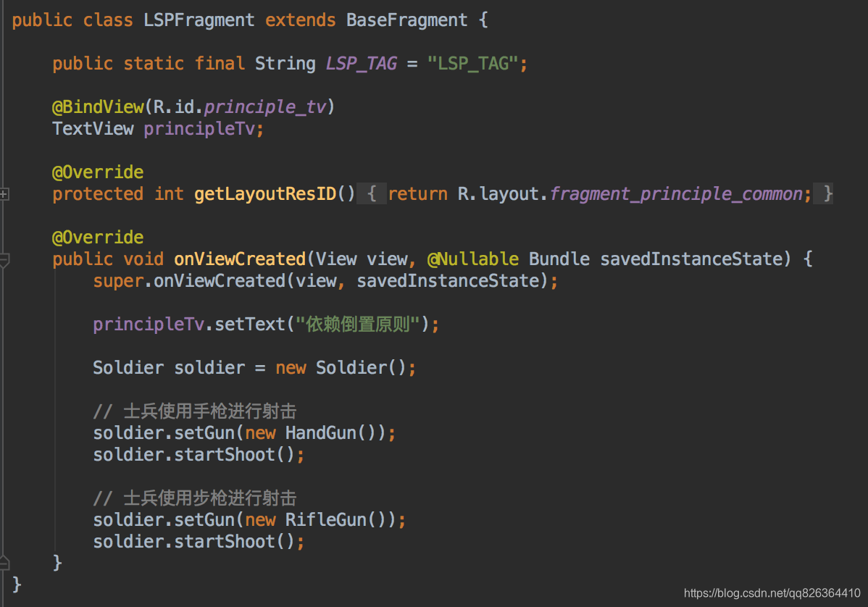The width and height of the screenshot is (868, 607).
Task: Expand the folded getLayoutResID method using gutter plus icon
Action: (x=4, y=194)
